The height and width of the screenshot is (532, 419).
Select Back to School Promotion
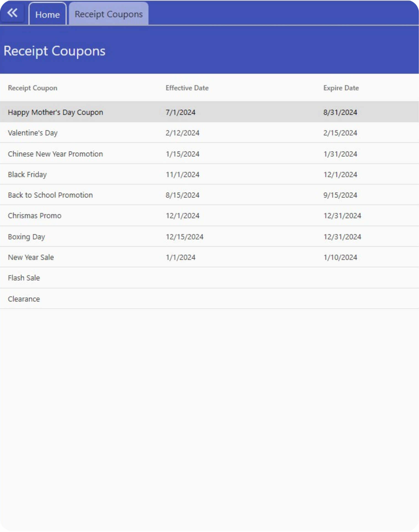(50, 195)
